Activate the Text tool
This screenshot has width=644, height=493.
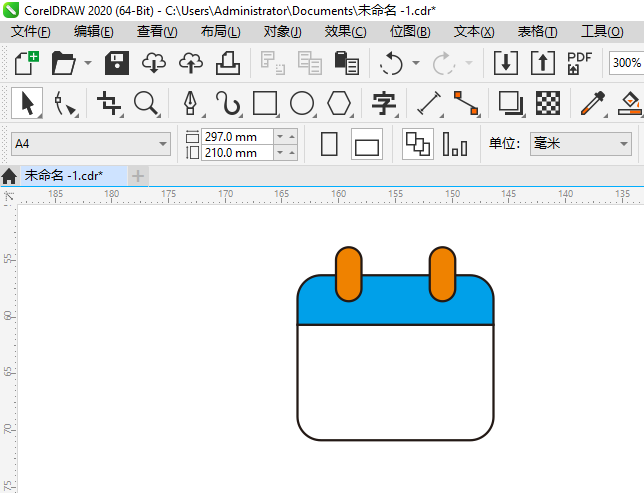[384, 103]
